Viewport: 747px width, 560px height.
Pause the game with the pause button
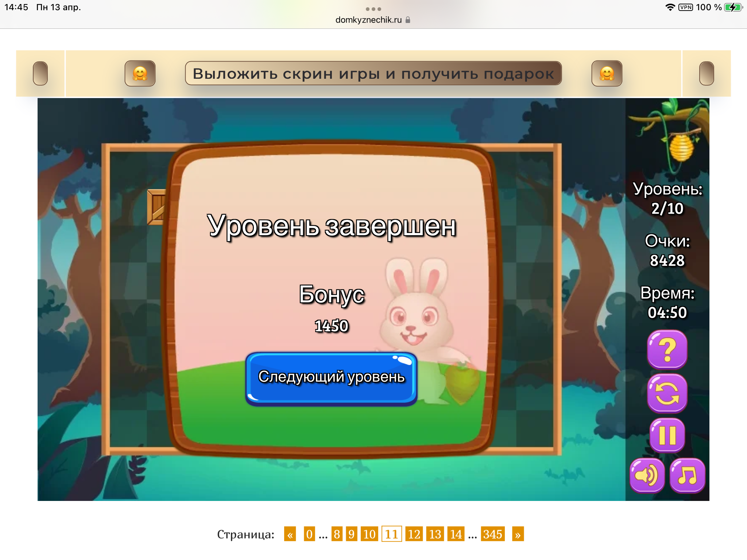(x=667, y=435)
